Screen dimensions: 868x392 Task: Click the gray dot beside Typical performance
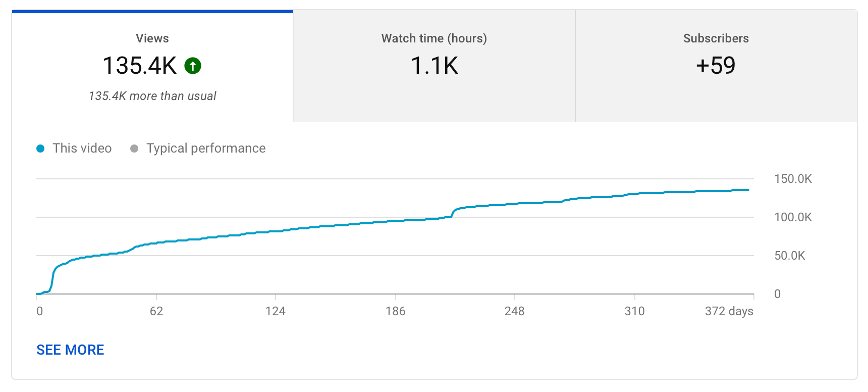(134, 148)
